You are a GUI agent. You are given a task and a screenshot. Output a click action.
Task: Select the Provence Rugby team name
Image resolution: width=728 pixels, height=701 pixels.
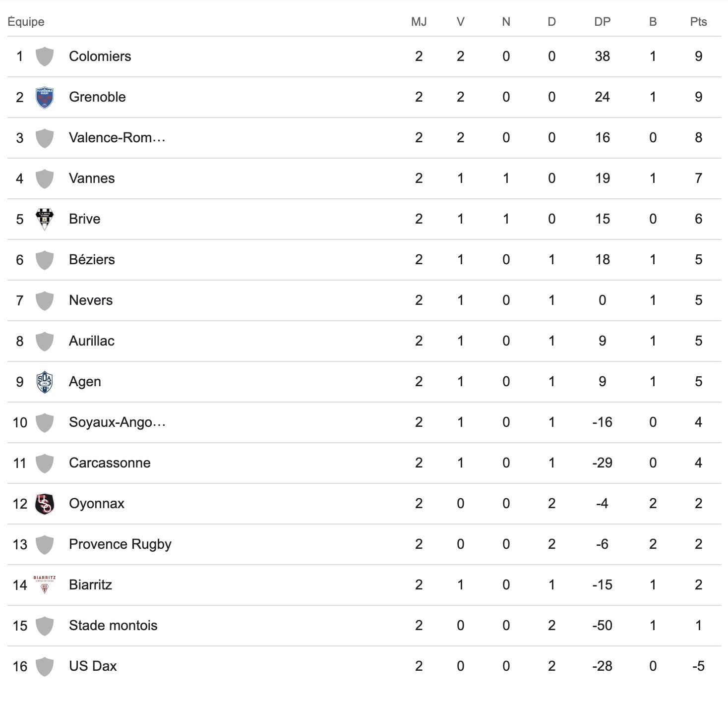tap(120, 544)
